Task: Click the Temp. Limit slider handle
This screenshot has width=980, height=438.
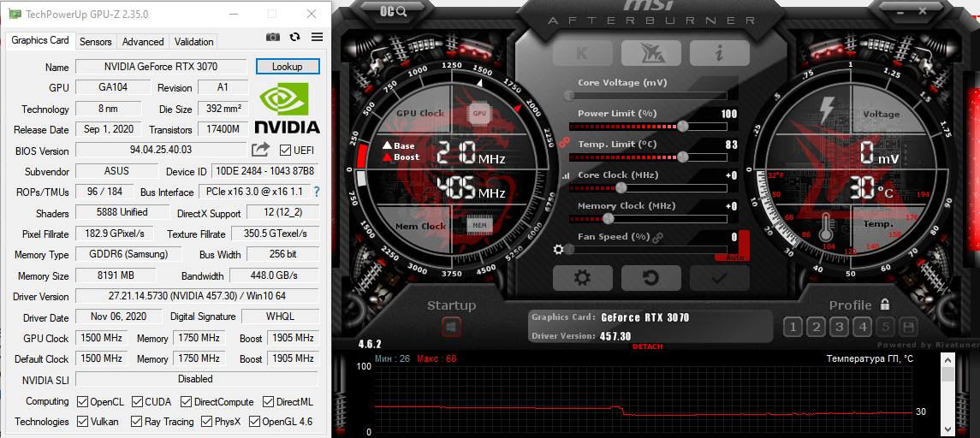Action: coord(682,157)
